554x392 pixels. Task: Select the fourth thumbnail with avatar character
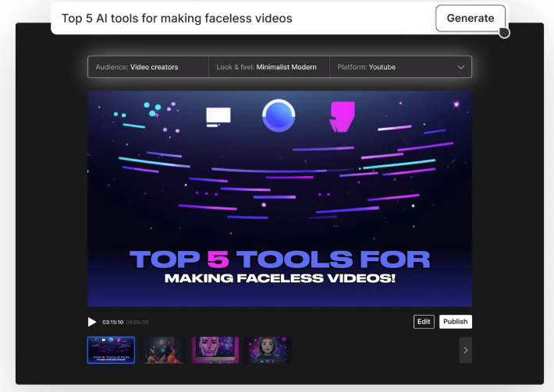point(267,350)
